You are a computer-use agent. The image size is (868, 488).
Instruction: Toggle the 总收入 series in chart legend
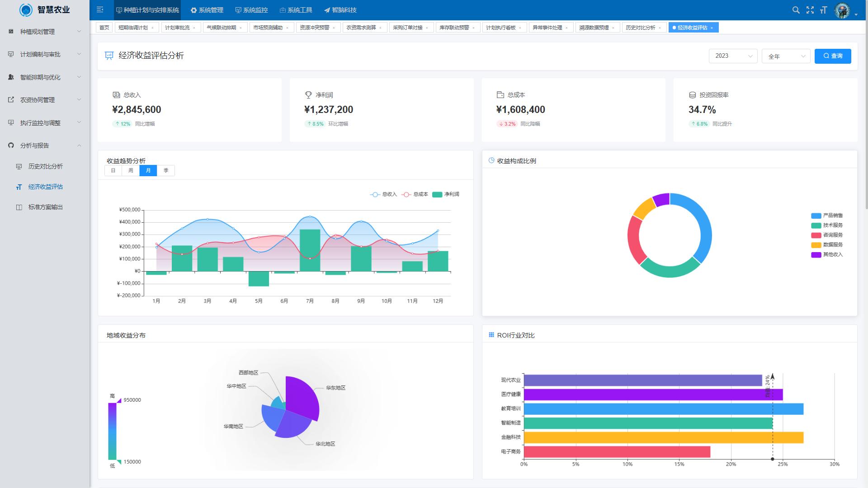pos(383,194)
